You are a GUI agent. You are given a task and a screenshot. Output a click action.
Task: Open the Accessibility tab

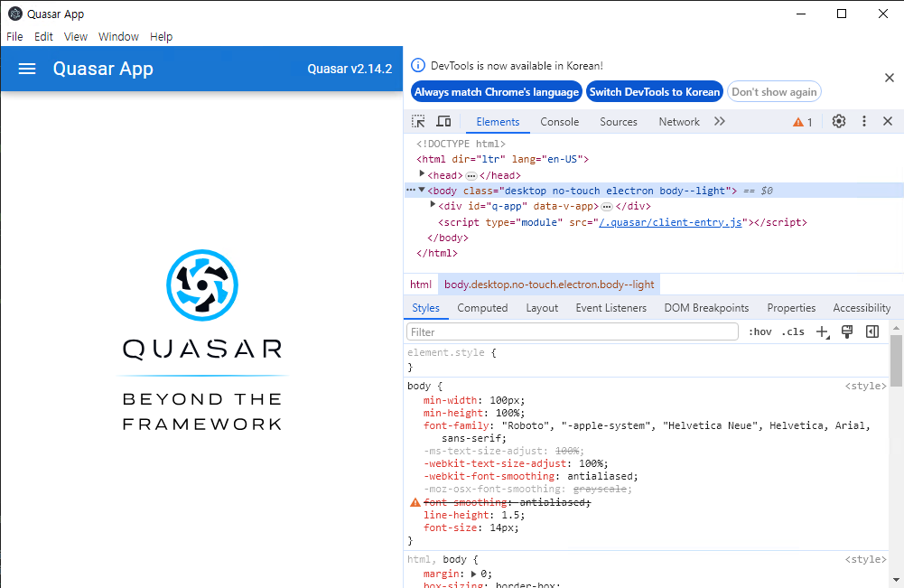pos(862,308)
